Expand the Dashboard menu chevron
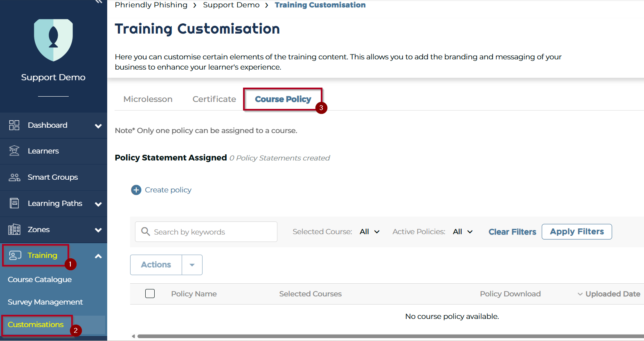 [98, 126]
